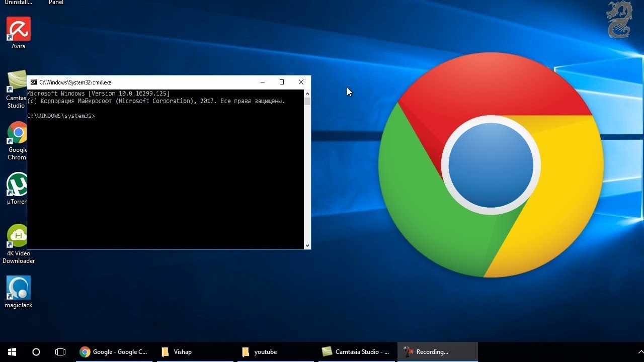Close the cmd.exe window
Image resolution: width=644 pixels, height=362 pixels.
[301, 82]
